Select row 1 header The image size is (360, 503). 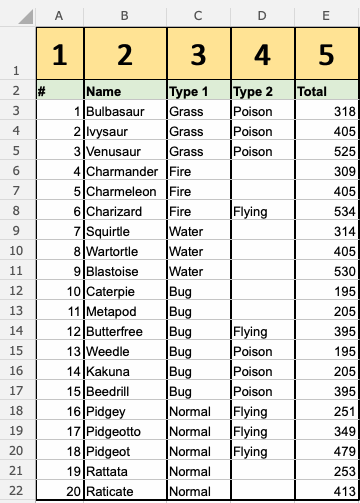[x=17, y=53]
